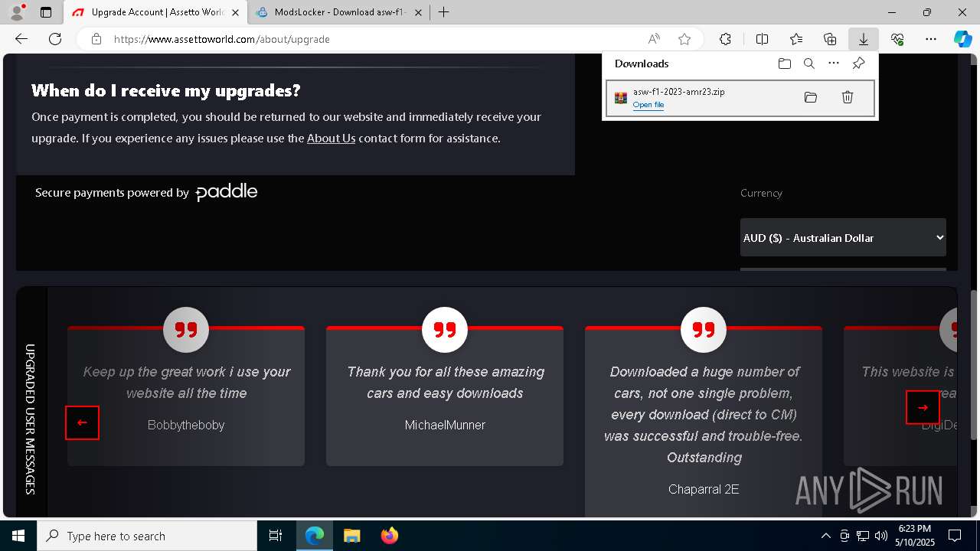980x551 pixels.
Task: Click the paddle logo
Action: (227, 192)
